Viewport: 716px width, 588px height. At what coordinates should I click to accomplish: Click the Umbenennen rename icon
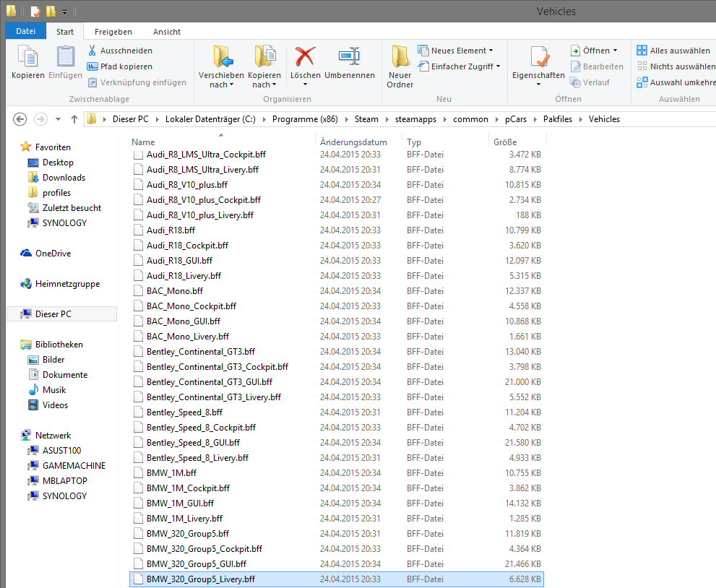pyautogui.click(x=349, y=58)
